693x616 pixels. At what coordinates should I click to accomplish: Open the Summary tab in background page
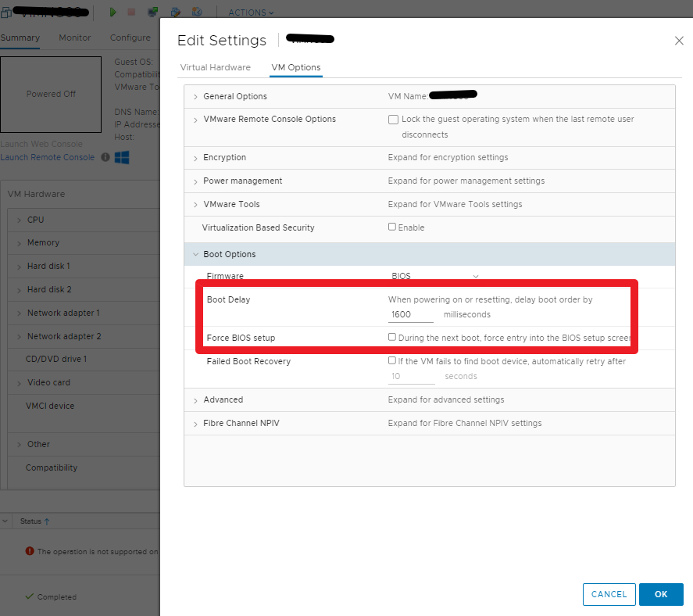point(20,38)
